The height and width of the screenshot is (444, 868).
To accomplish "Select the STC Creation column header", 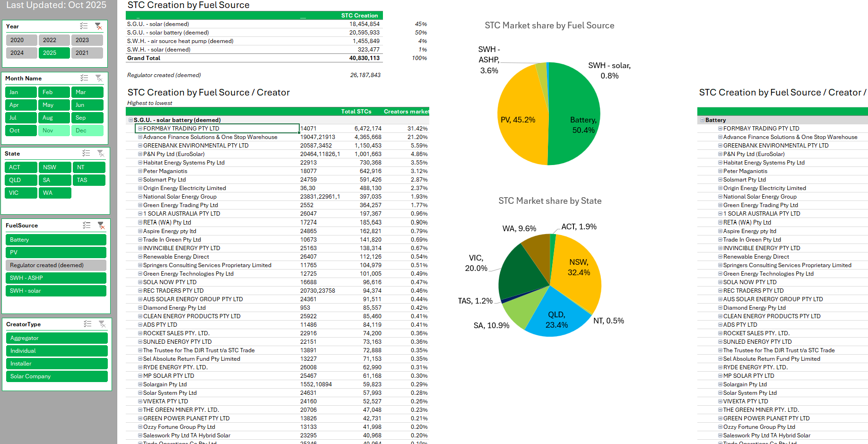I will click(359, 16).
